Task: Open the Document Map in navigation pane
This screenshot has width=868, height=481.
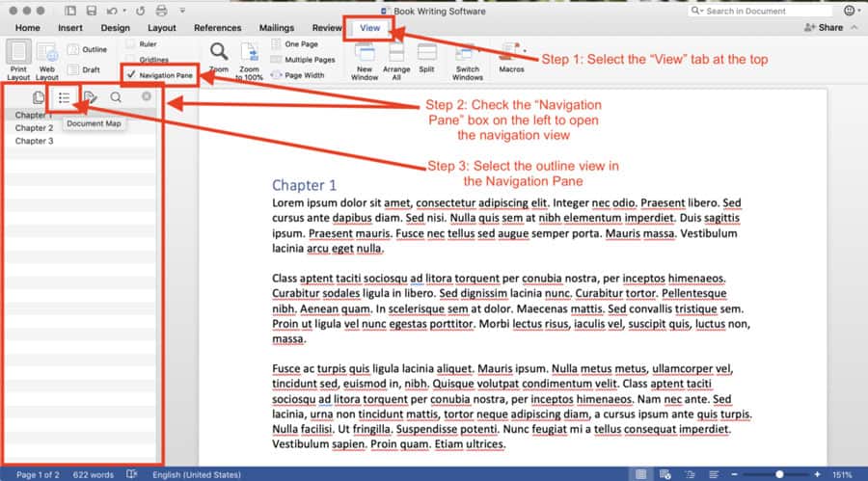Action: click(x=64, y=97)
